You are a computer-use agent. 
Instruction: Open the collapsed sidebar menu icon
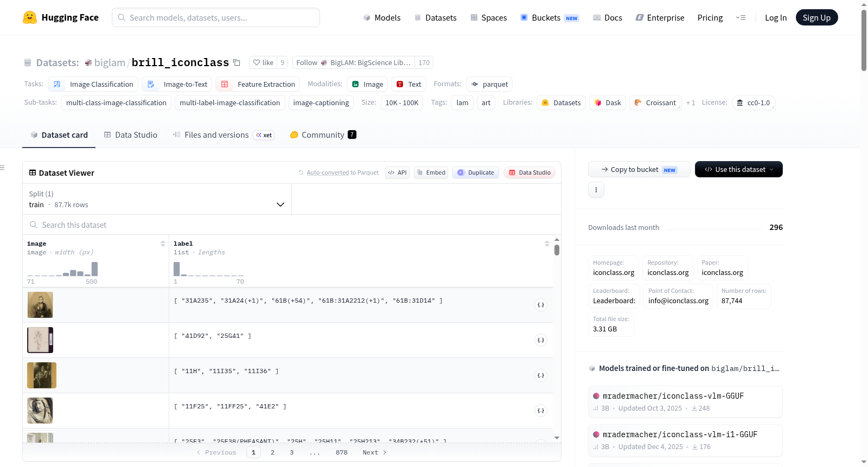(3, 168)
